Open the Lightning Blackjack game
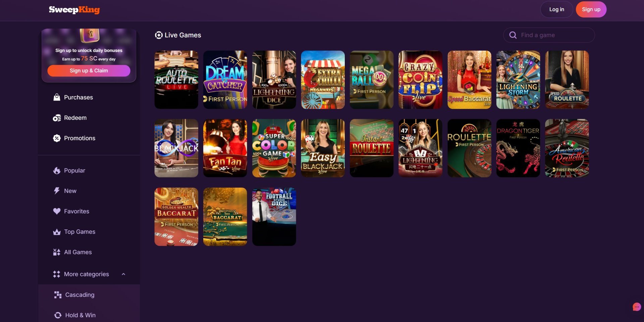The width and height of the screenshot is (644, 322). click(x=420, y=148)
